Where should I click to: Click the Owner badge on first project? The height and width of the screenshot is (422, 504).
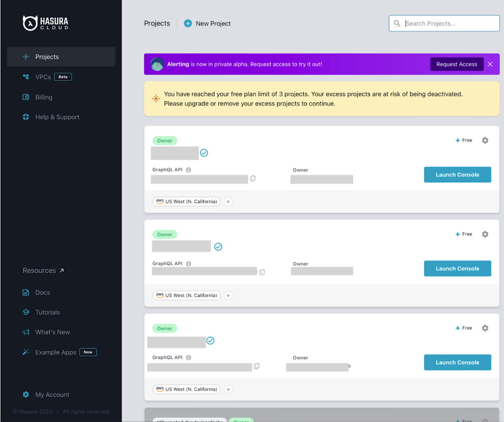pyautogui.click(x=165, y=141)
